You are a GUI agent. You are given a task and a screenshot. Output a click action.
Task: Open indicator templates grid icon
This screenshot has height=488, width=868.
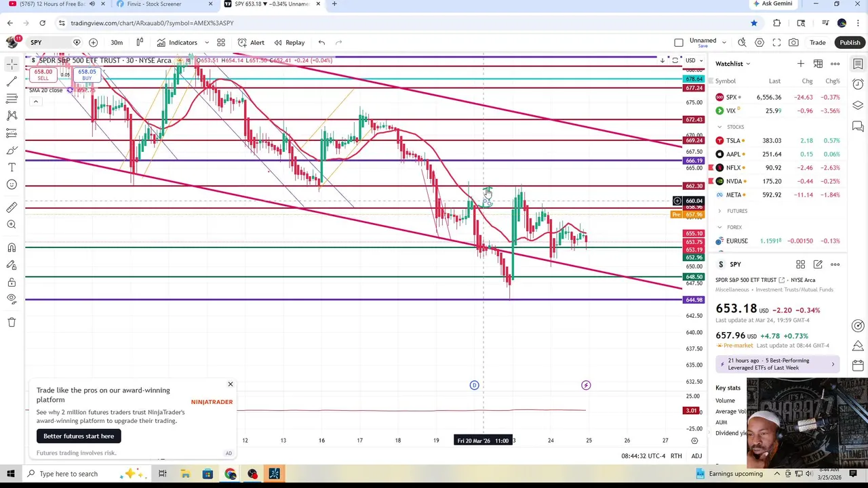click(221, 42)
